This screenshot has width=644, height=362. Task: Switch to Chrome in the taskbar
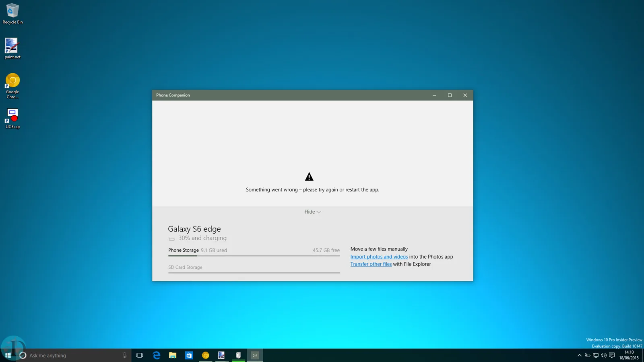pos(206,355)
